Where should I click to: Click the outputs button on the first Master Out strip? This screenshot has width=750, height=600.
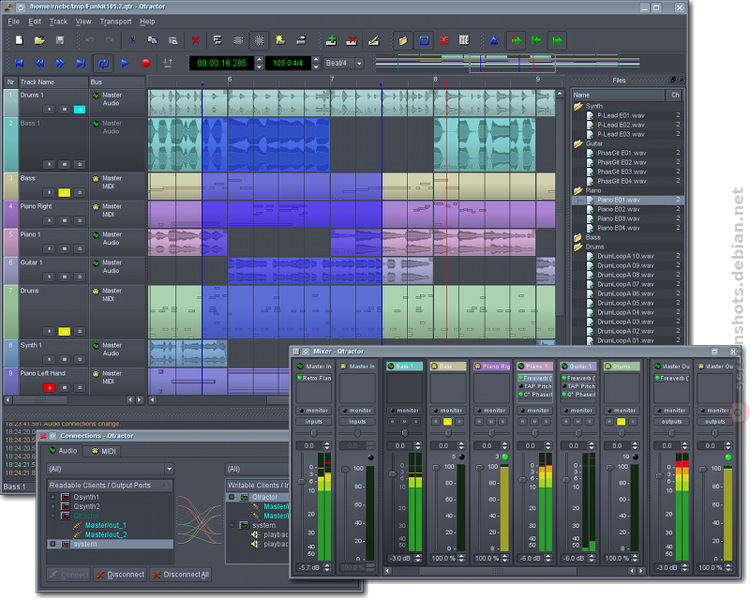tap(672, 422)
